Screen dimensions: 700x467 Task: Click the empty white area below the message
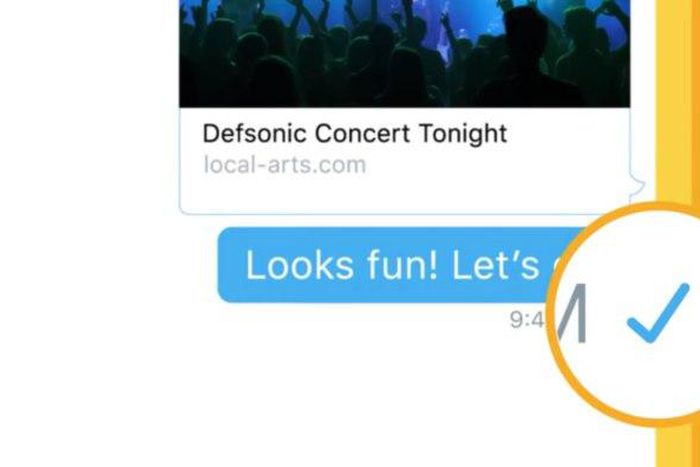312,393
